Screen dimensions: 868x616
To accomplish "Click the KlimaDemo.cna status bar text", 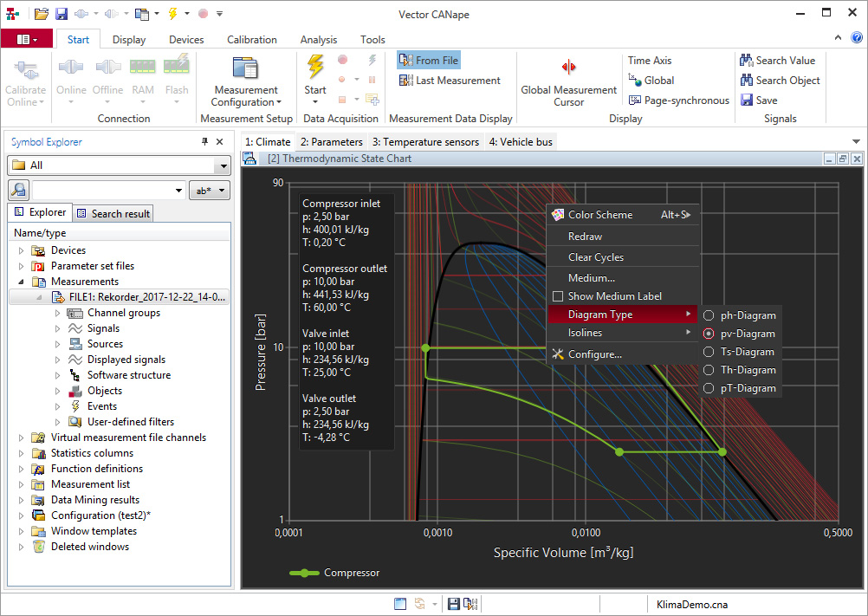I will pyautogui.click(x=692, y=605).
